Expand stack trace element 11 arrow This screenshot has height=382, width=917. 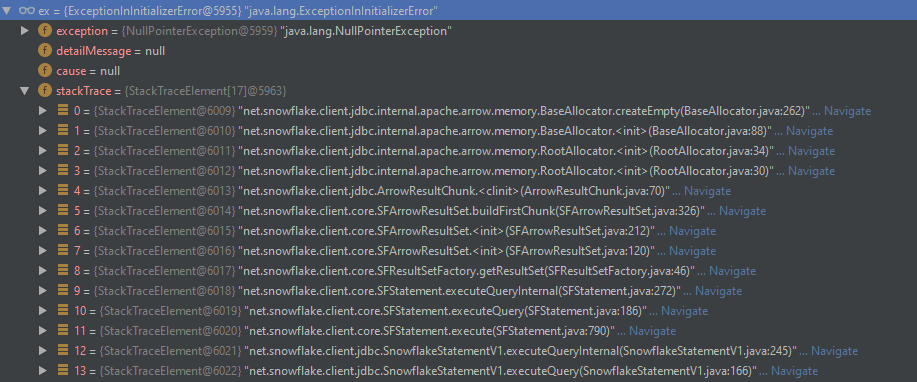point(42,331)
